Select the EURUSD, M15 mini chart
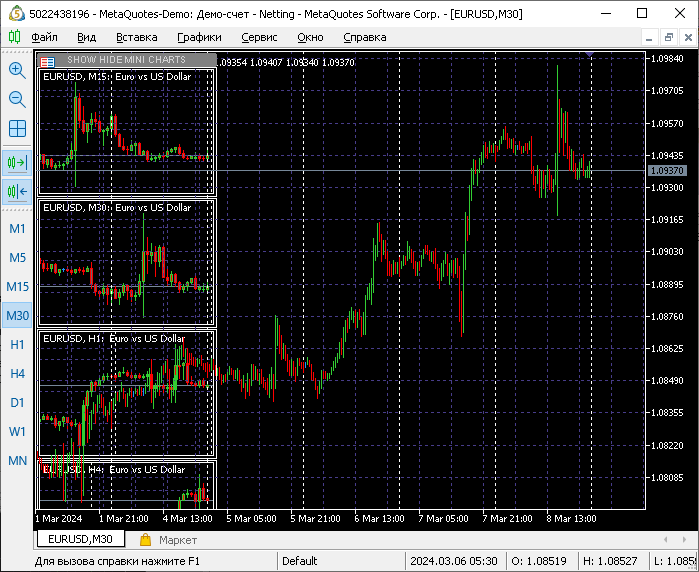The image size is (699, 572). pyautogui.click(x=127, y=132)
